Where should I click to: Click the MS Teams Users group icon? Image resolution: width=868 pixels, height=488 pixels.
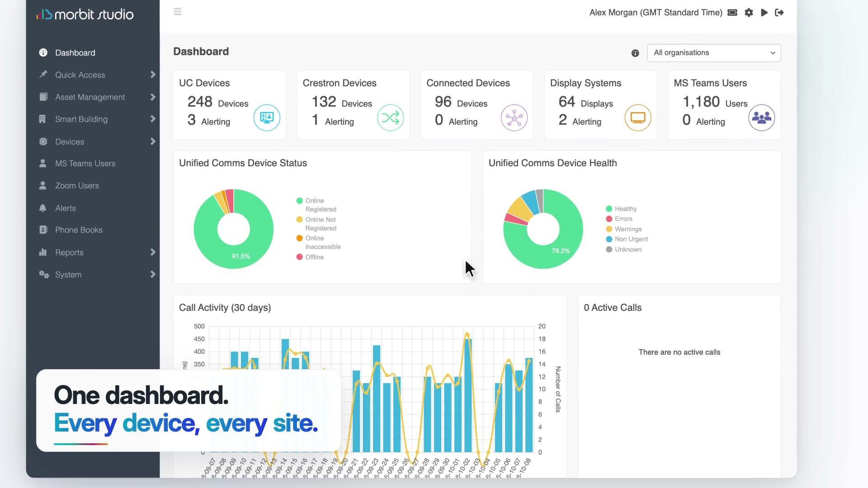[x=762, y=118]
